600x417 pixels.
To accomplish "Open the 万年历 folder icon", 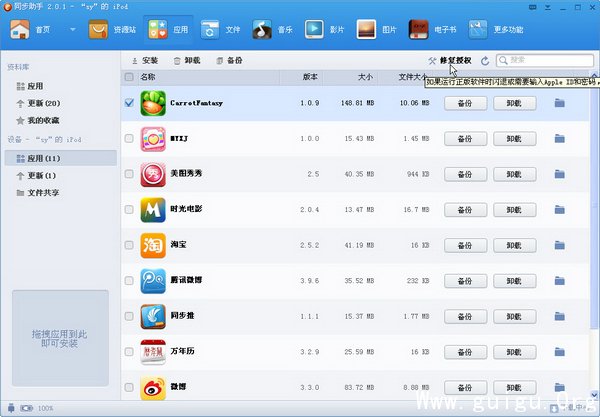I will point(559,352).
